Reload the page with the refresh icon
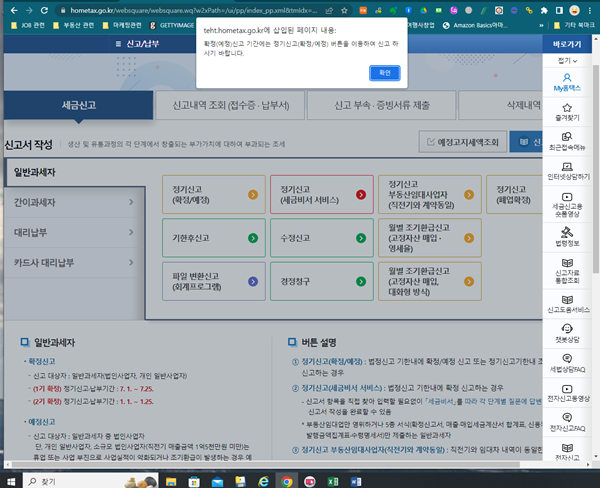The image size is (601, 489). (44, 10)
